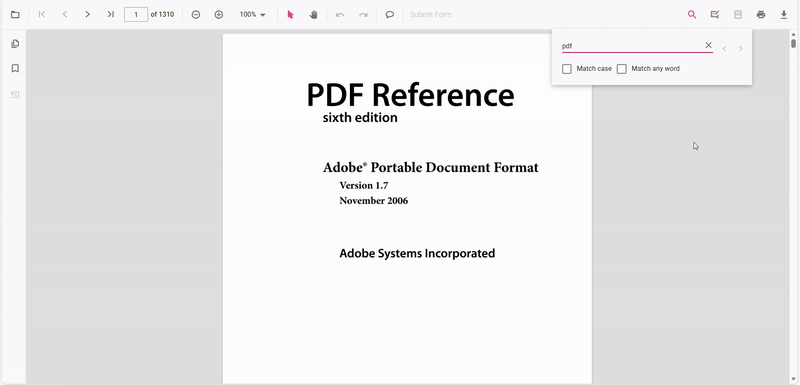Open the 100% zoom dropdown
This screenshot has width=800, height=385.
pyautogui.click(x=253, y=14)
